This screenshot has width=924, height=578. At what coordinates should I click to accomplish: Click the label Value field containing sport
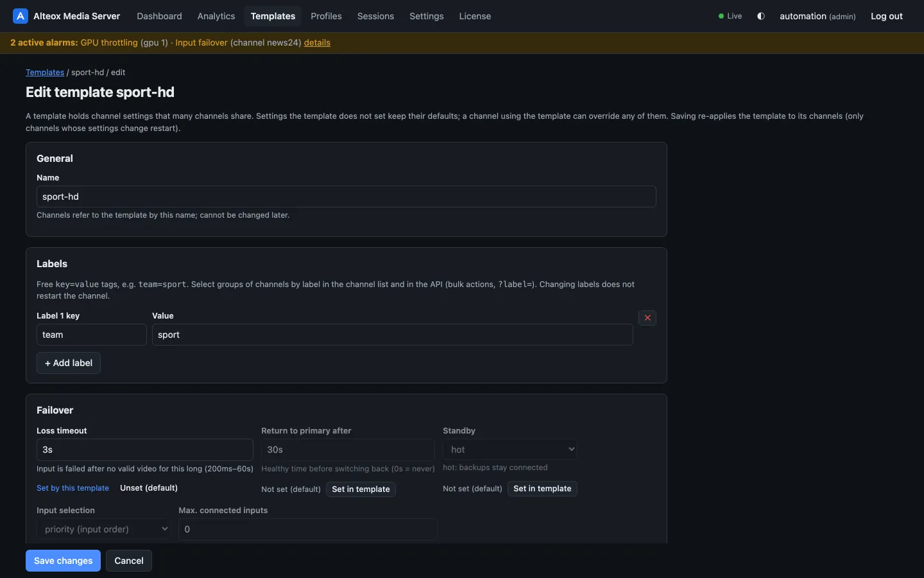(392, 335)
